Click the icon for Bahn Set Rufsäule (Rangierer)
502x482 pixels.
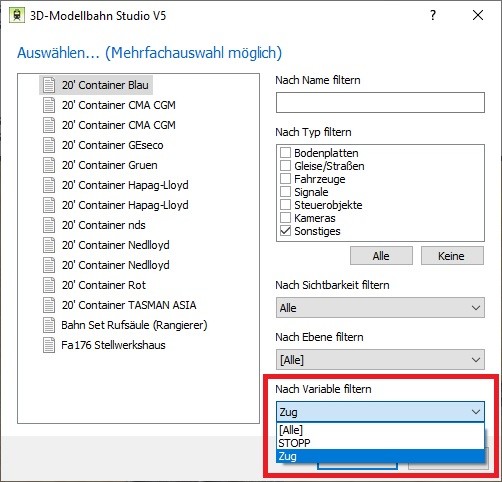[49, 325]
